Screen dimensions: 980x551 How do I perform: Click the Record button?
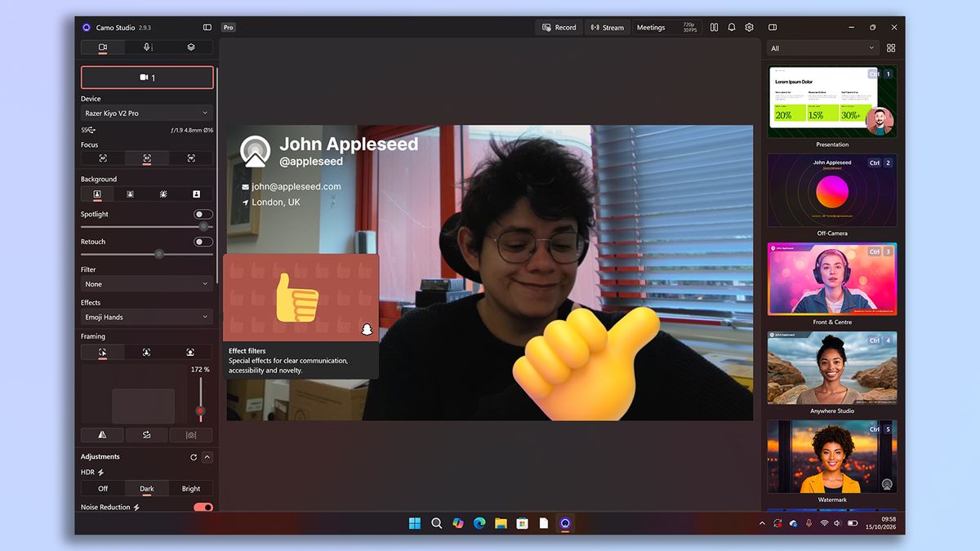[559, 27]
